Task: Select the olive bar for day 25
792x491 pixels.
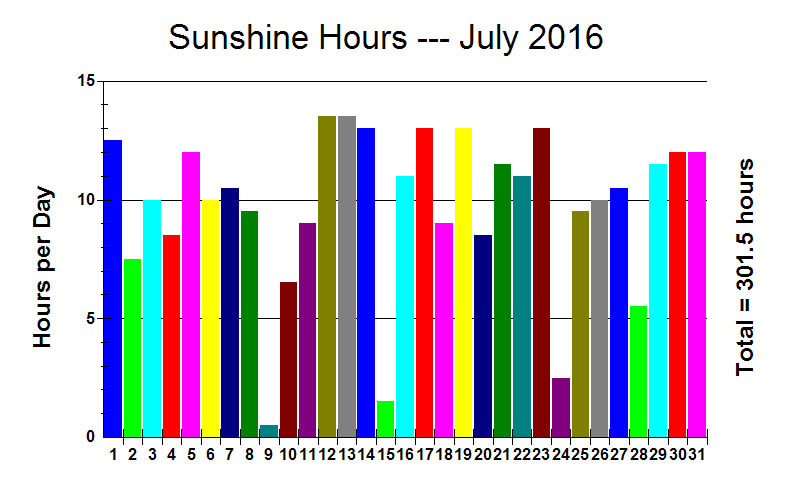Action: point(580,324)
